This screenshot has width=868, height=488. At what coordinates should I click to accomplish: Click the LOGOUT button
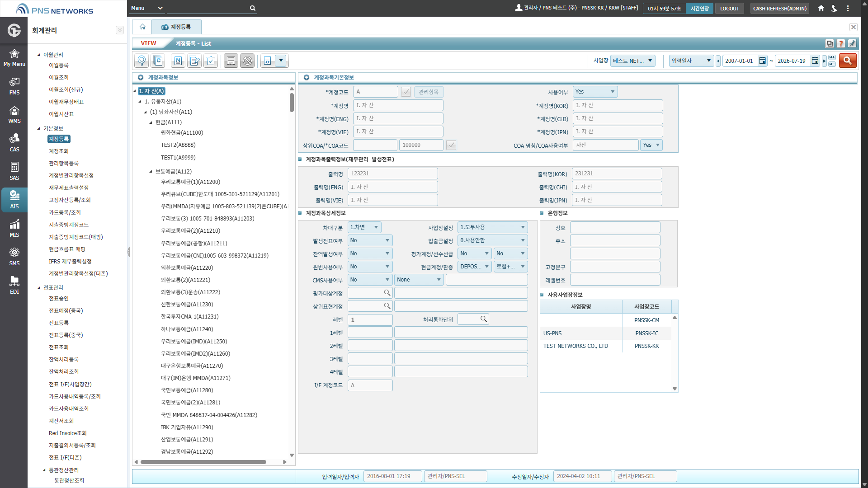point(729,9)
